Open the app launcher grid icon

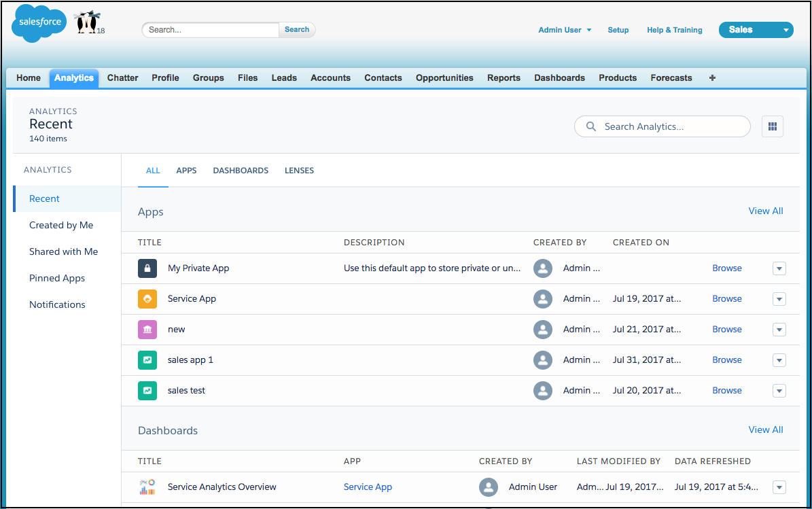point(773,126)
